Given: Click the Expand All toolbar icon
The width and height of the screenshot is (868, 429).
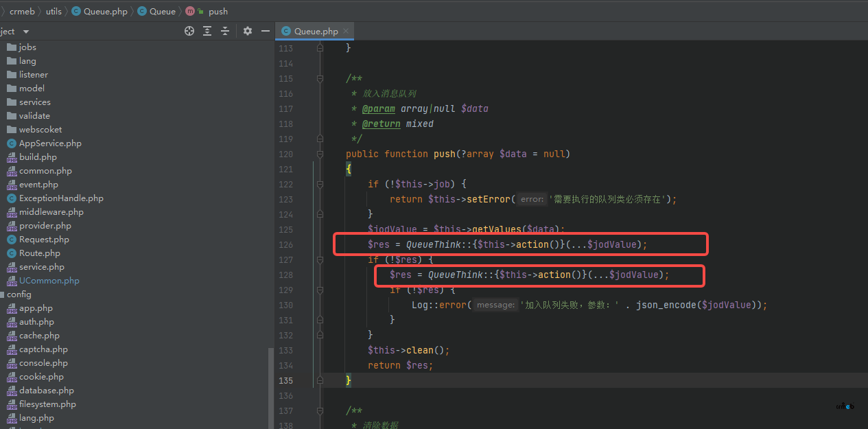Looking at the screenshot, I should (x=207, y=31).
